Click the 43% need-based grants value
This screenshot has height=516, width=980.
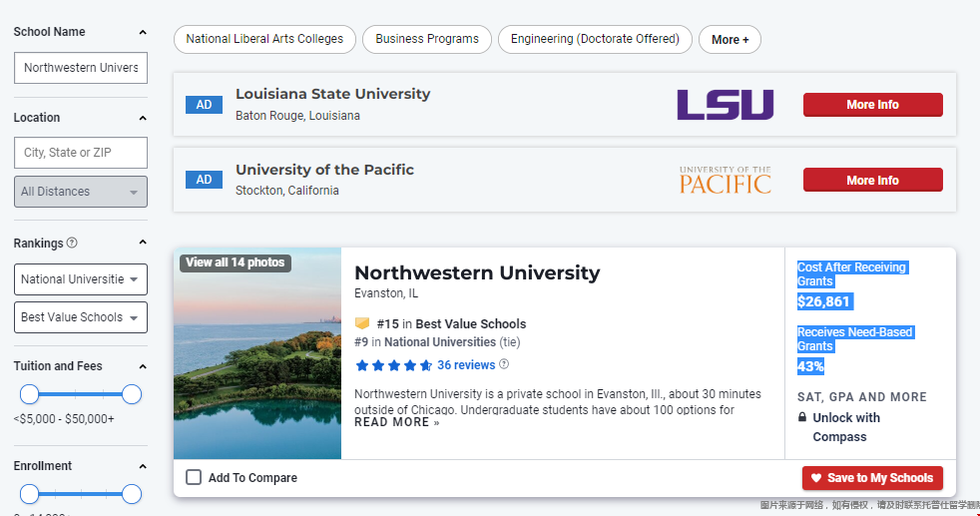(810, 366)
